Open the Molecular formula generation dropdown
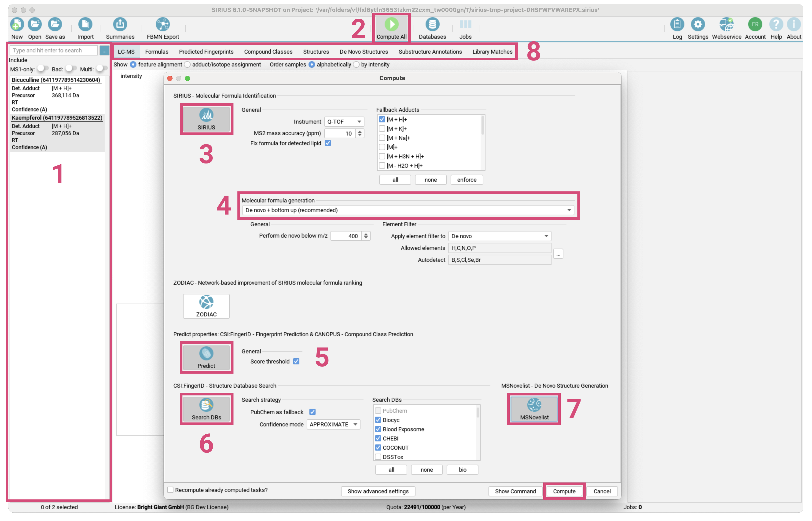The image size is (812, 521). pyautogui.click(x=408, y=210)
